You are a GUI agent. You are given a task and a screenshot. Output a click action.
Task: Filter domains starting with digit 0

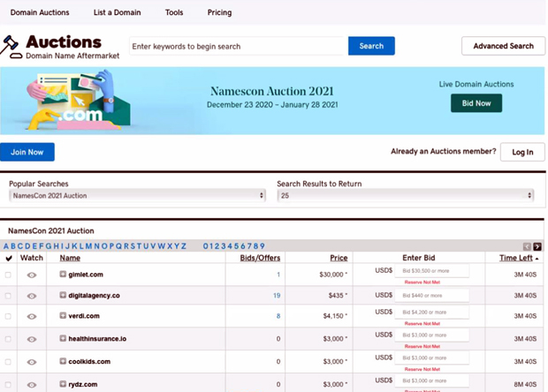click(206, 246)
